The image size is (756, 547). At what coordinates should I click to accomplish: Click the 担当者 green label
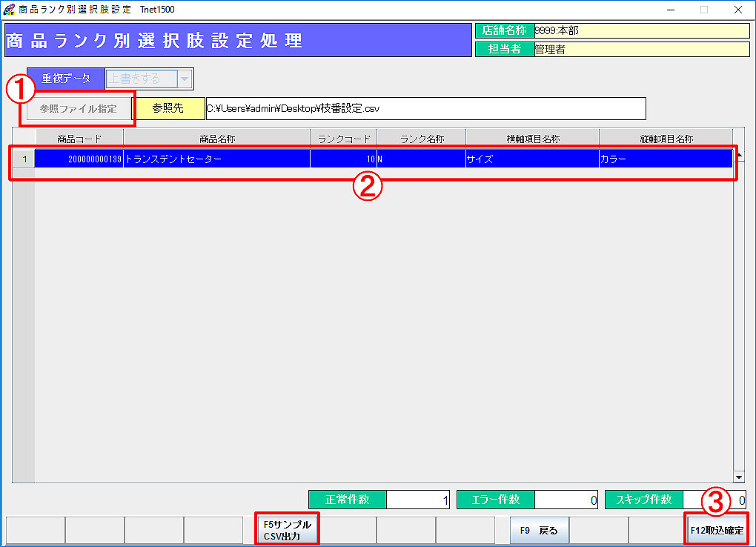pos(505,49)
